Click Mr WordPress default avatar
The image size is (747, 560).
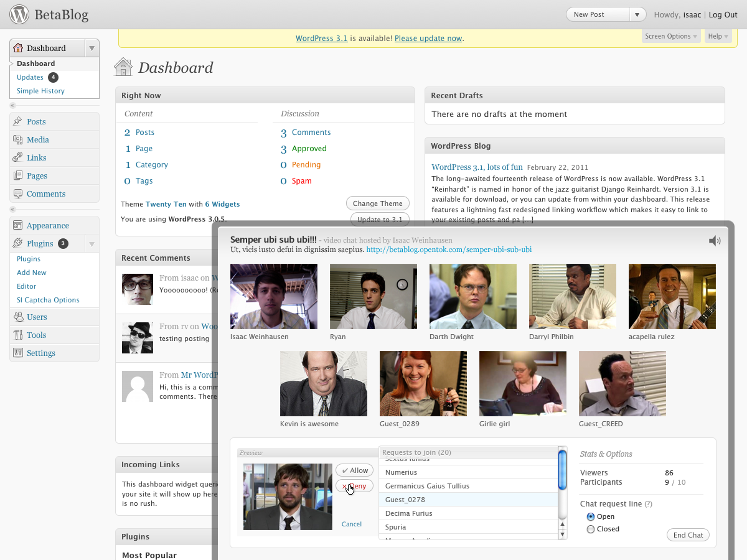[x=138, y=386]
